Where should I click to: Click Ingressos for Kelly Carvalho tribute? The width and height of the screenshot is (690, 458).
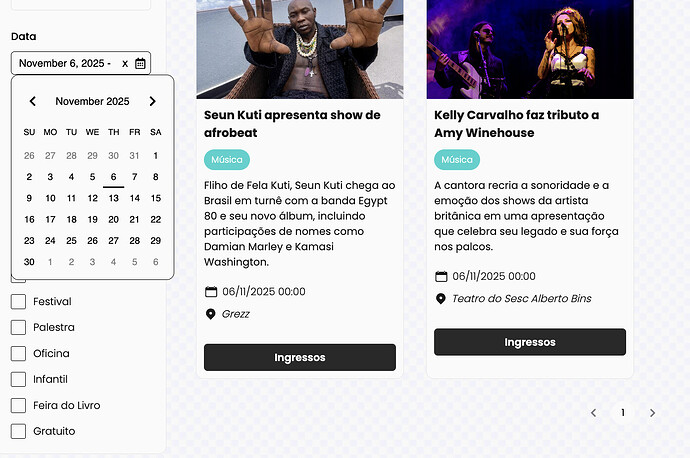click(530, 342)
